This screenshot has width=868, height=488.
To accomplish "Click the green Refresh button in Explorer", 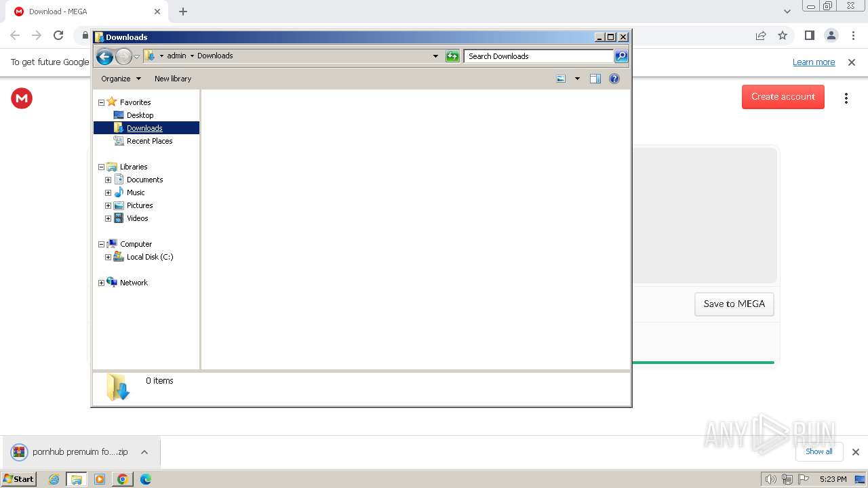I will point(452,56).
